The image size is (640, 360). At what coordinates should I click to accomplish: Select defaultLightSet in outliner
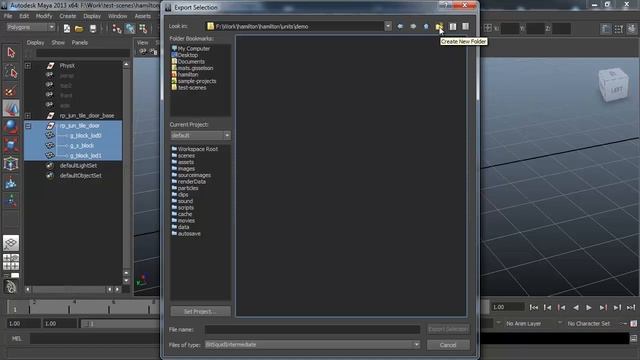[78, 166]
